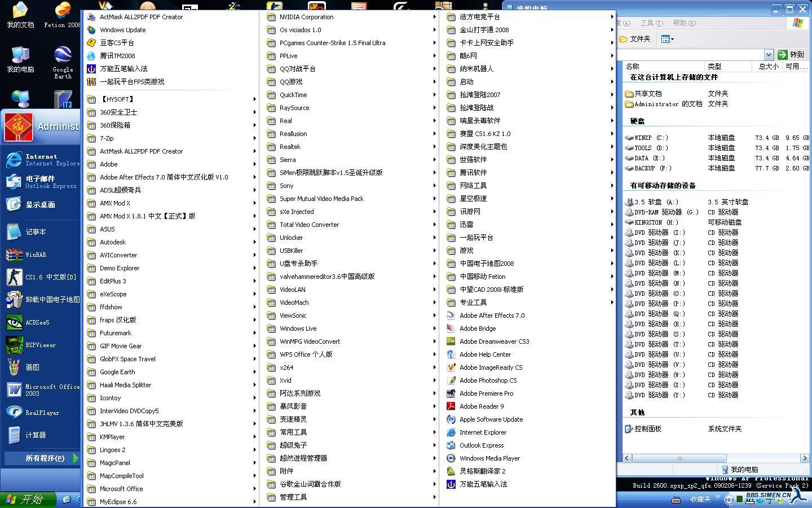Open 豆客CS平台 shortcut icon
812x508 pixels.
click(91, 43)
